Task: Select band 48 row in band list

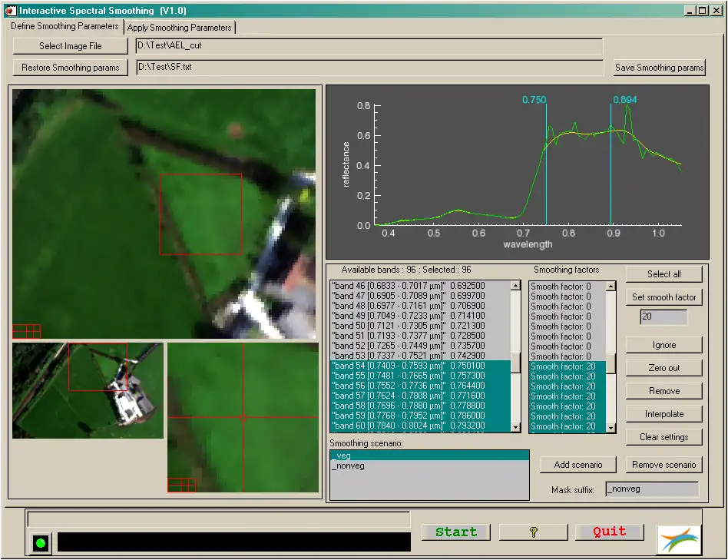Action: click(421, 306)
